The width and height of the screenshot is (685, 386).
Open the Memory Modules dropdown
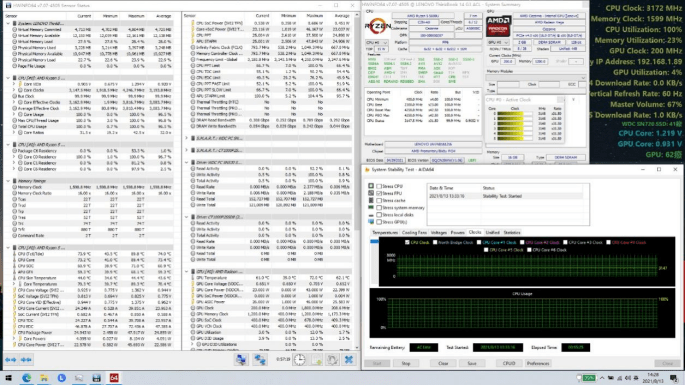(536, 77)
